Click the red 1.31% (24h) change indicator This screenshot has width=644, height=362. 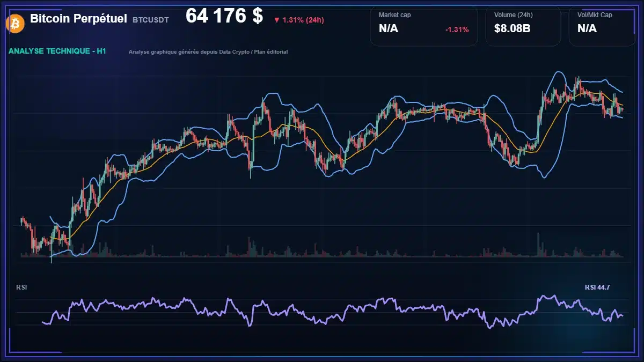click(x=298, y=20)
